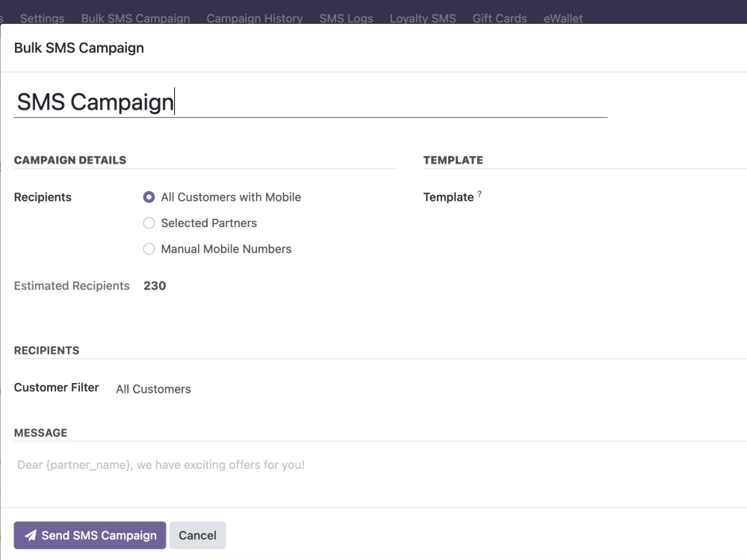Open Gift Cards menu item
747x560 pixels.
(500, 18)
